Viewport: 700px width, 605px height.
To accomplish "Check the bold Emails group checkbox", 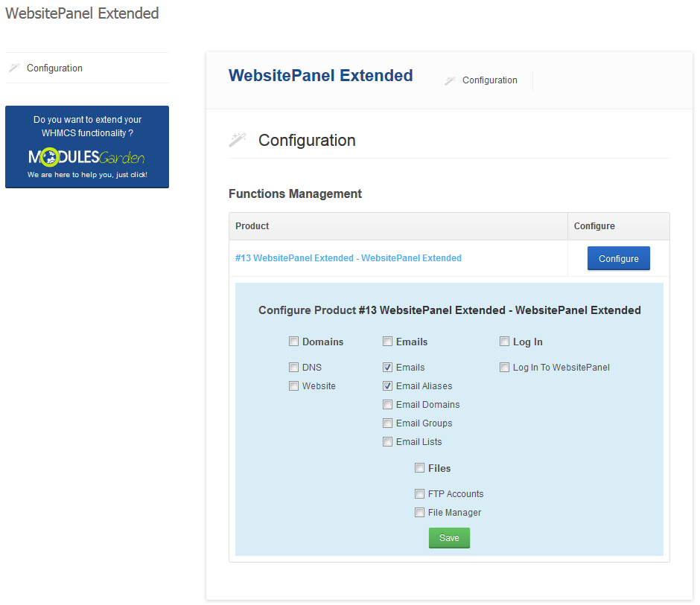I will coord(387,342).
